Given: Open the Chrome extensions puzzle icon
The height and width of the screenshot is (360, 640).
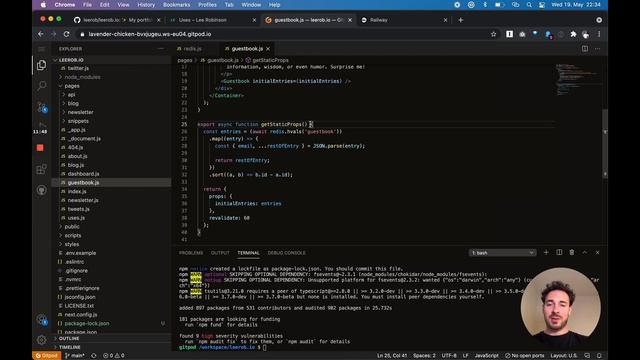Looking at the screenshot, I should click(x=573, y=34).
